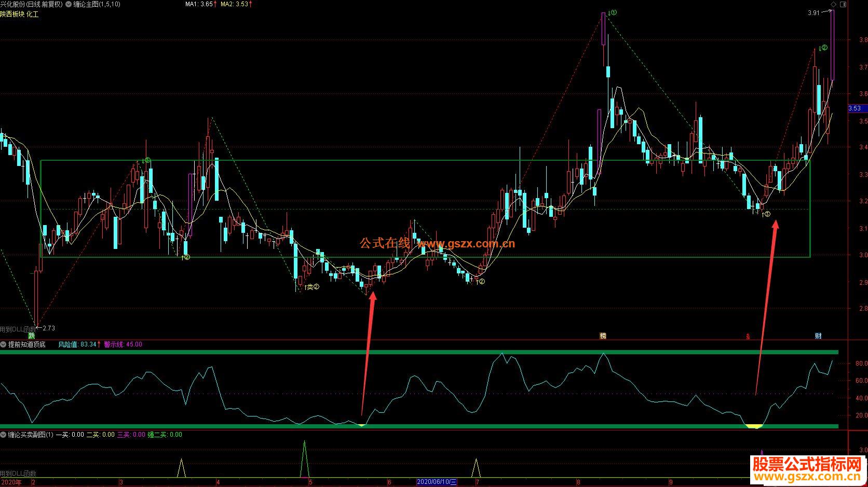
Task: Click the 80.0 level on indicator axis
Action: click(861, 364)
